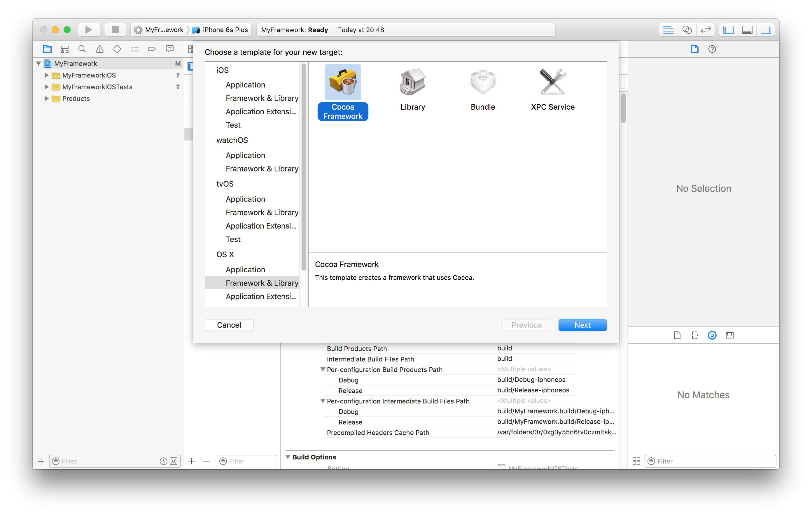Toggle the Navigator panel visibility
Screen dimensions: 812x516
pos(728,30)
